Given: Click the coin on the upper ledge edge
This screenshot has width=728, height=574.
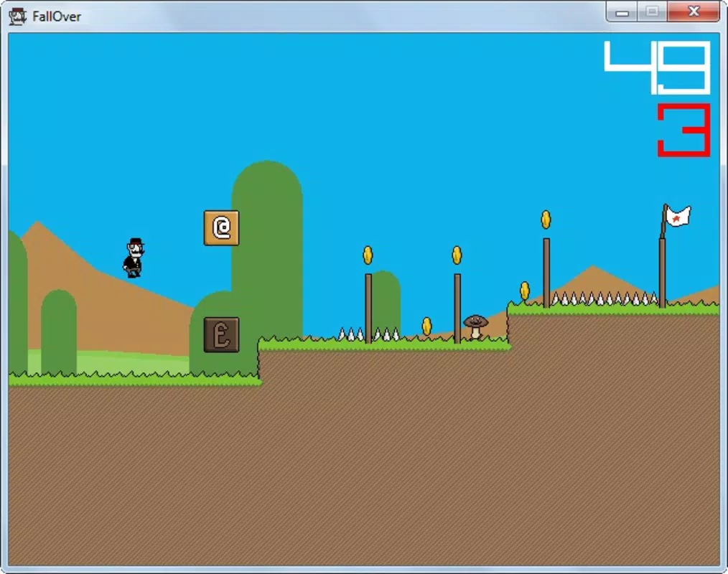Looking at the screenshot, I should 525,291.
